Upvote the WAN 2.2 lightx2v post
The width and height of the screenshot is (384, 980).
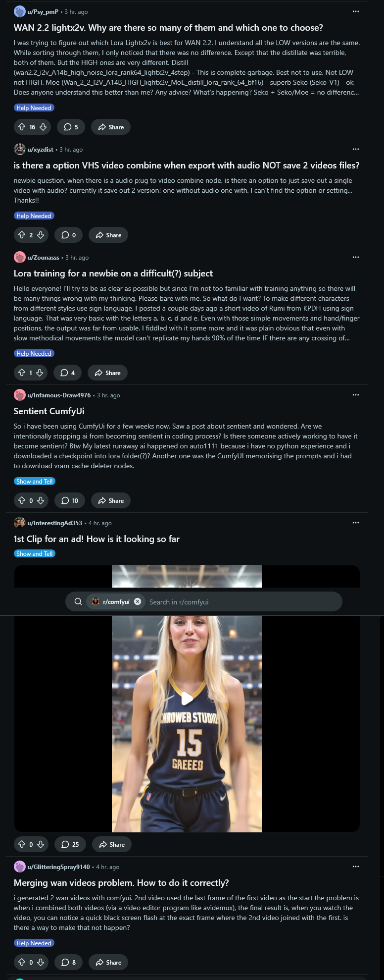click(x=22, y=127)
